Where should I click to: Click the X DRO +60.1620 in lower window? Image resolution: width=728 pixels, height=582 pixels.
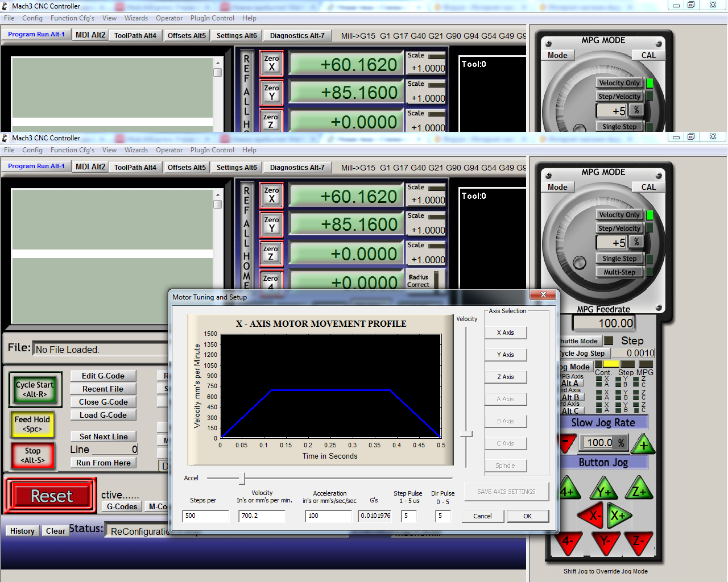(x=346, y=197)
